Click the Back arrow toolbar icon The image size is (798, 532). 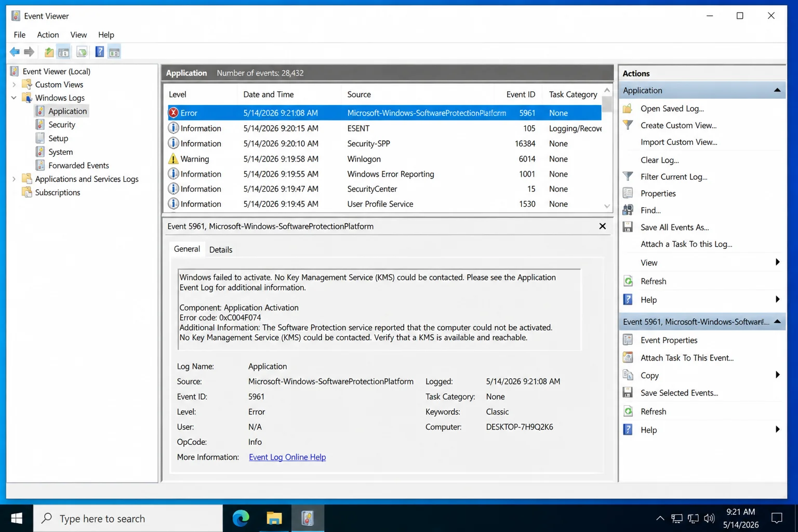tap(15, 52)
